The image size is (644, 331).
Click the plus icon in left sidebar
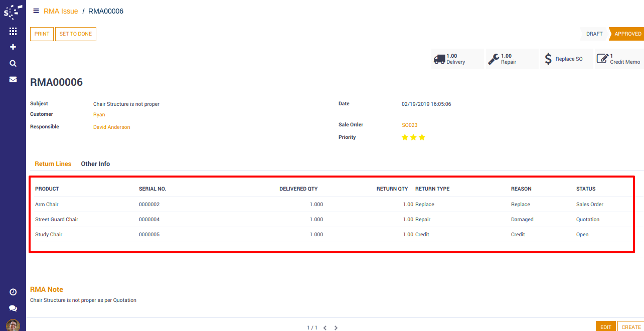coord(13,47)
